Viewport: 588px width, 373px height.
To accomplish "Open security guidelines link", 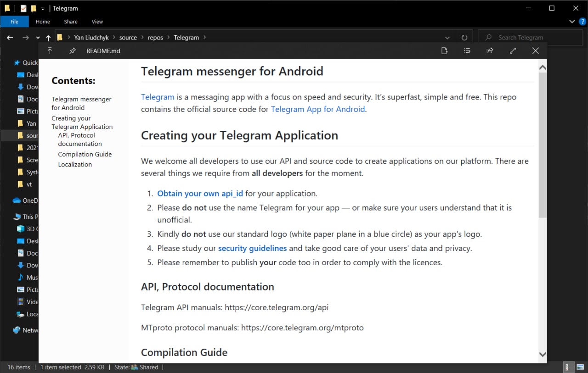I will click(x=252, y=248).
